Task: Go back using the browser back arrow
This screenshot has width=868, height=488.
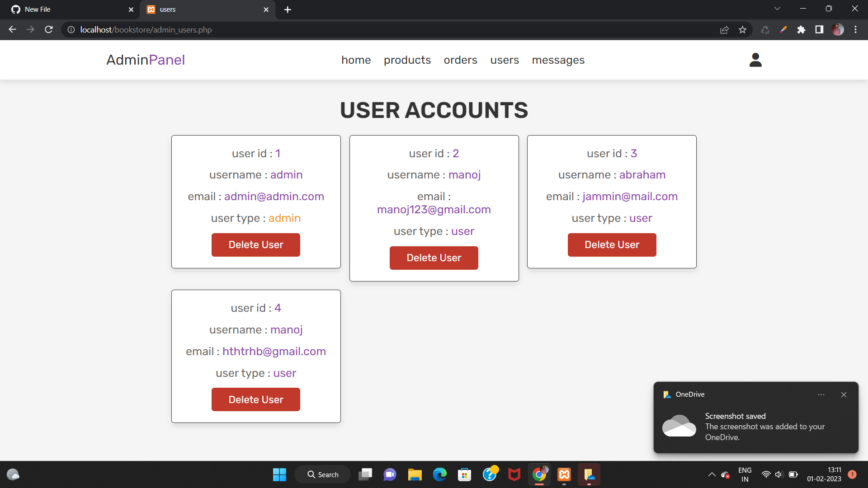Action: pos(12,29)
